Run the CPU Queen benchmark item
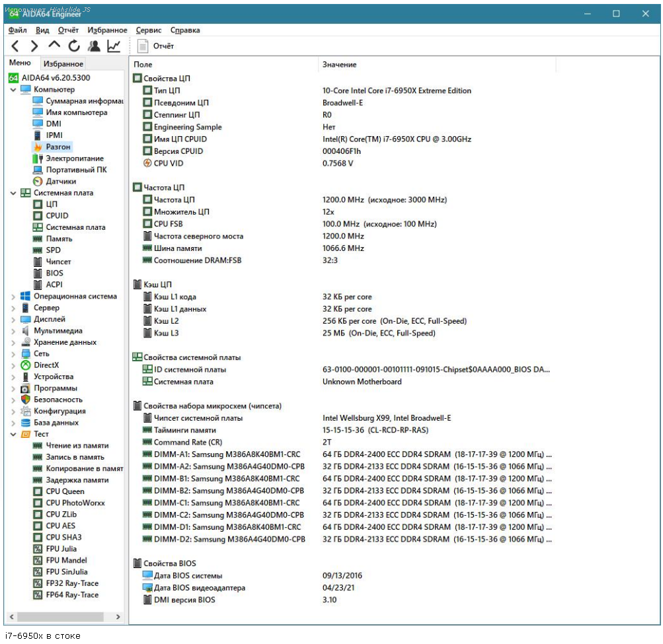This screenshot has width=663, height=644. (x=65, y=491)
